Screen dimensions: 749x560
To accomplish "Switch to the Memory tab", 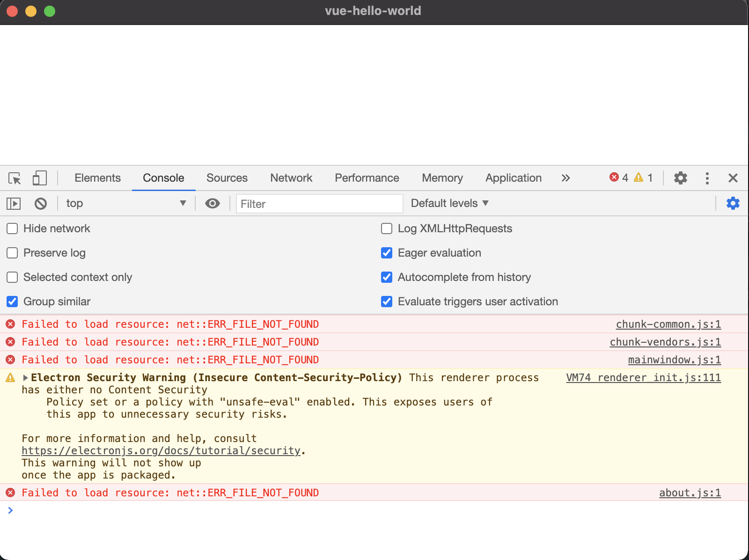I will (x=442, y=178).
